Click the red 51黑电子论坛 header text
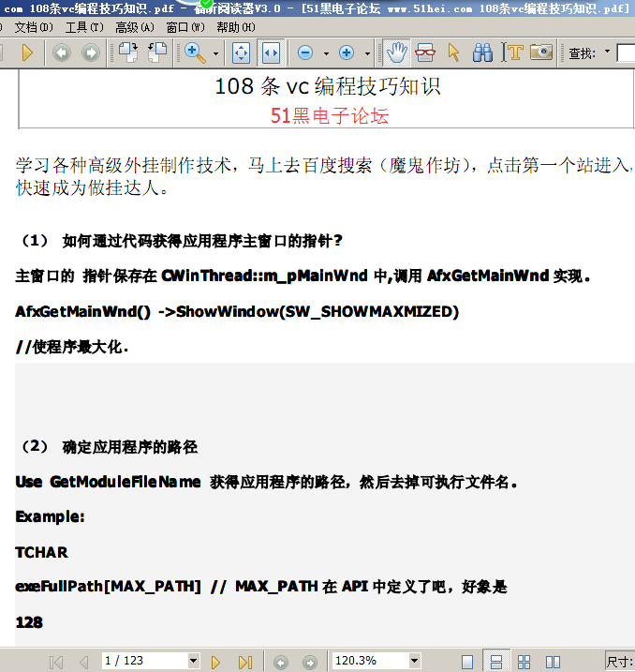Image resolution: width=635 pixels, height=672 pixels. click(330, 115)
